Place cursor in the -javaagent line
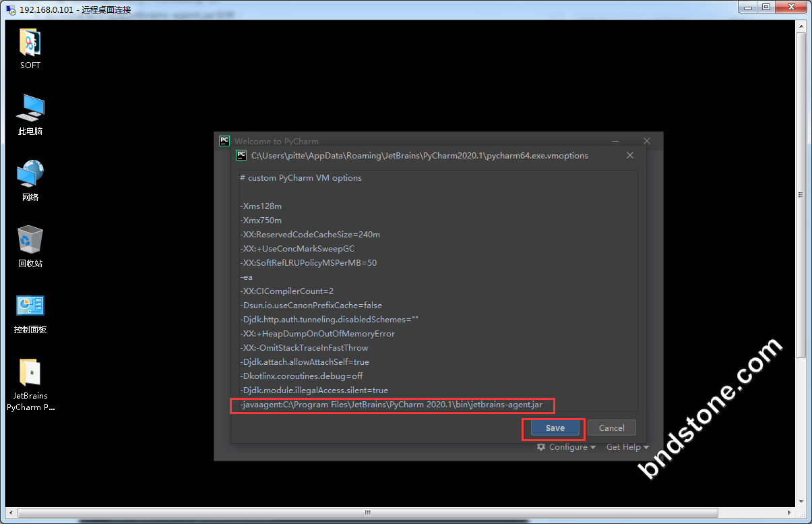This screenshot has height=524, width=812. tap(391, 405)
